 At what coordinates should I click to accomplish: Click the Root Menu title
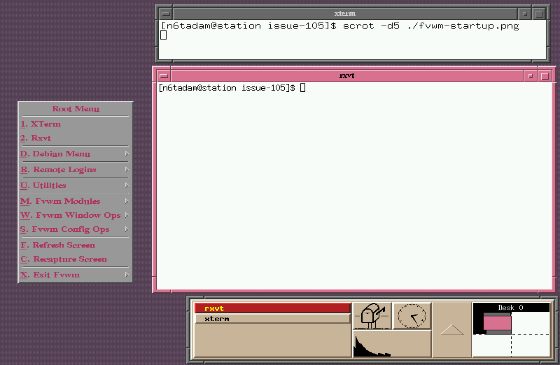76,109
